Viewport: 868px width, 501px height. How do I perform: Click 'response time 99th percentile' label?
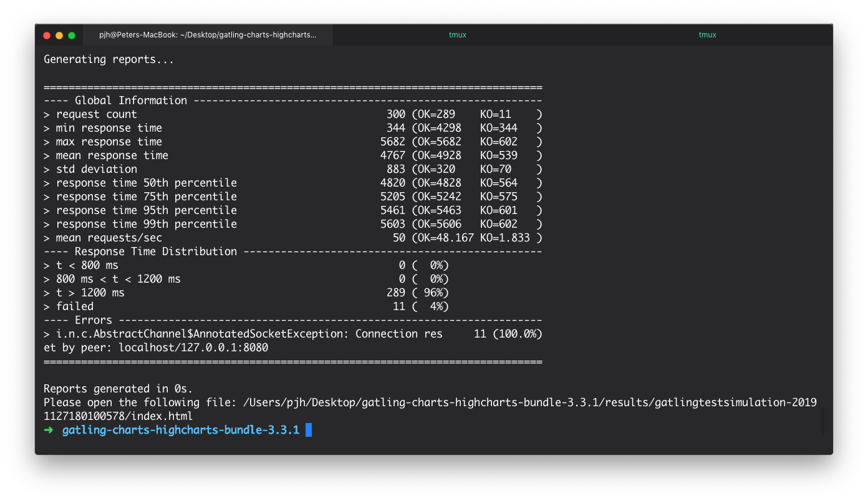coord(147,224)
